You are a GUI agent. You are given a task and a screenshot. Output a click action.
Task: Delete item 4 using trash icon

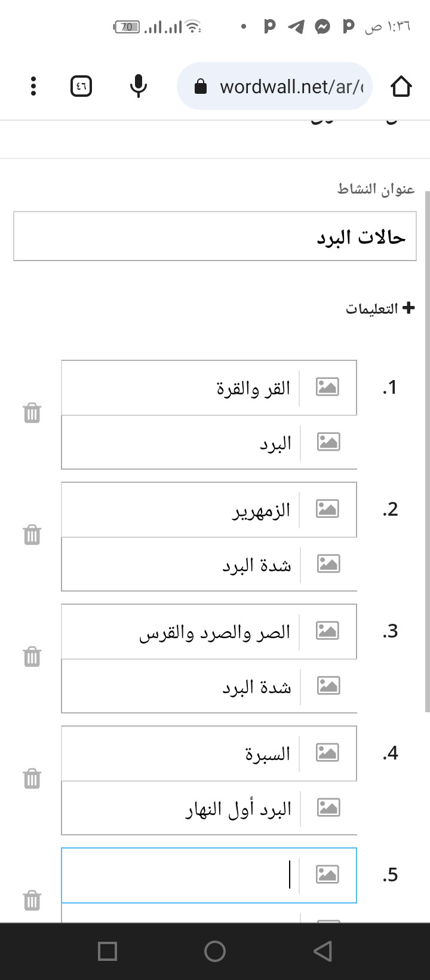pyautogui.click(x=32, y=779)
